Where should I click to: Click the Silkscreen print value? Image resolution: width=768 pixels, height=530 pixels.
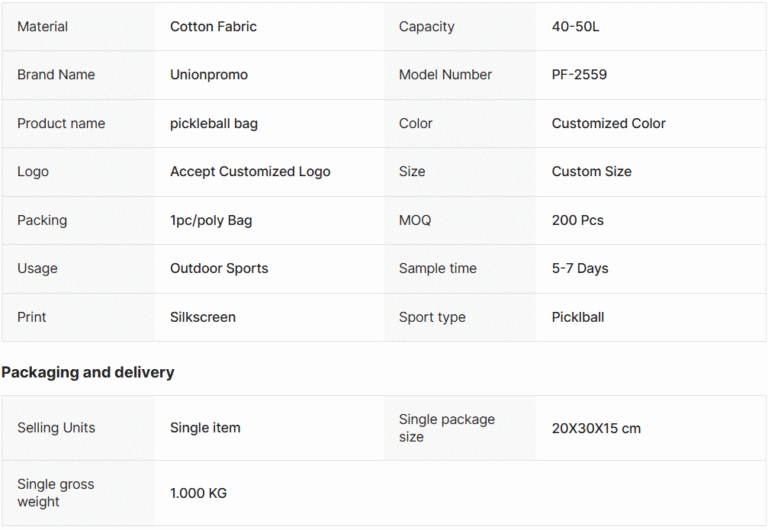click(203, 317)
